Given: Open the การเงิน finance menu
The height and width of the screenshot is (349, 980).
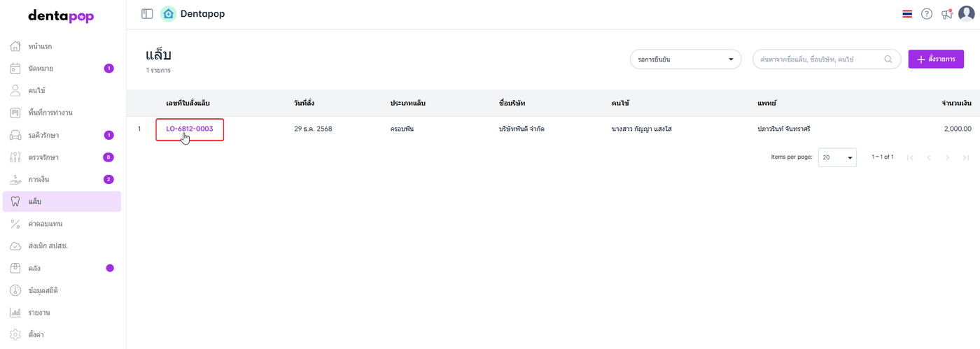Looking at the screenshot, I should pyautogui.click(x=38, y=180).
